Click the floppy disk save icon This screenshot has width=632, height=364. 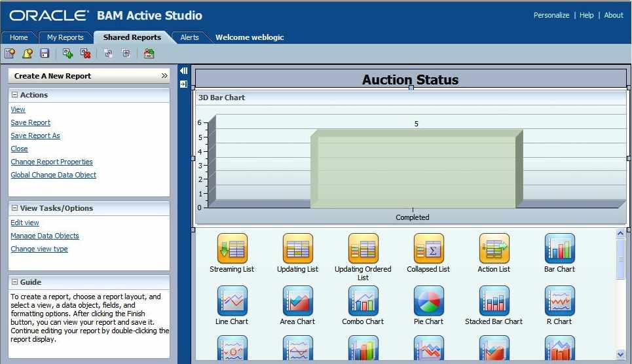[45, 53]
